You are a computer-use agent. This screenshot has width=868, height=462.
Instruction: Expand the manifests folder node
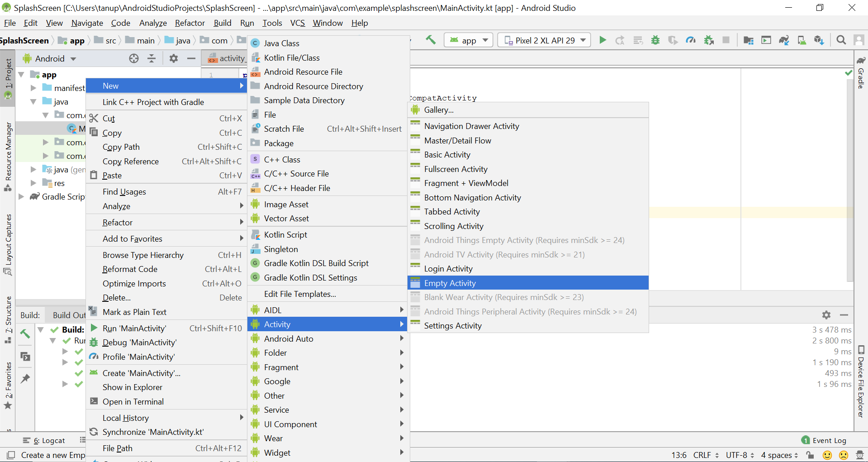(33, 88)
